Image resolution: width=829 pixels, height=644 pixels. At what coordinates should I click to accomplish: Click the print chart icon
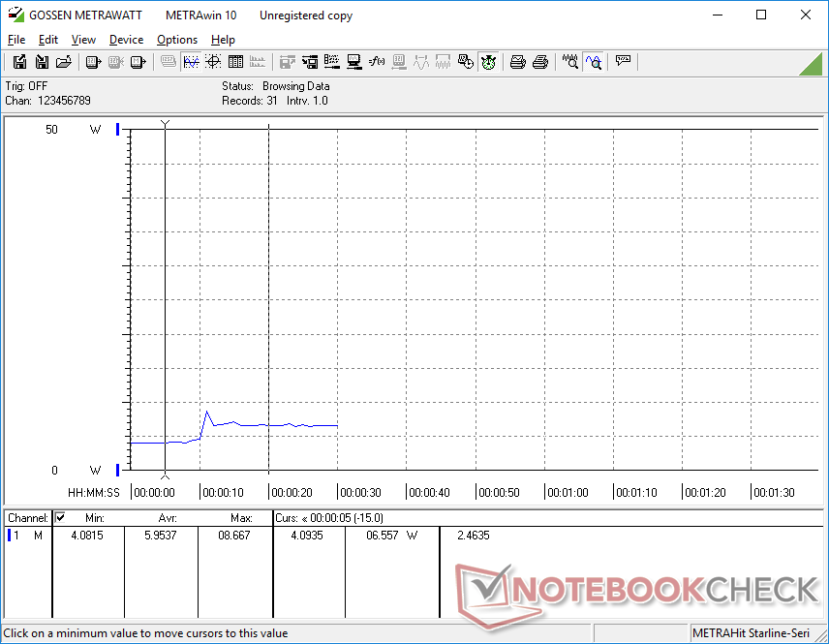[517, 62]
